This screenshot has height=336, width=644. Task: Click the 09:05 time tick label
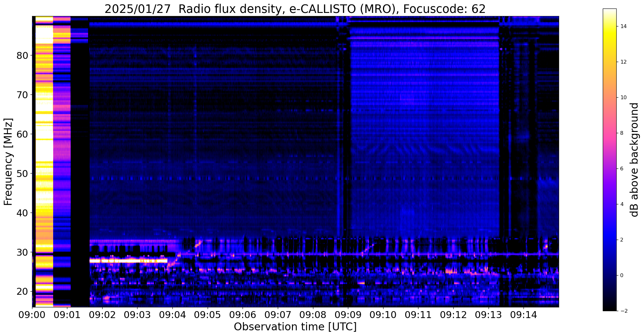(x=208, y=315)
